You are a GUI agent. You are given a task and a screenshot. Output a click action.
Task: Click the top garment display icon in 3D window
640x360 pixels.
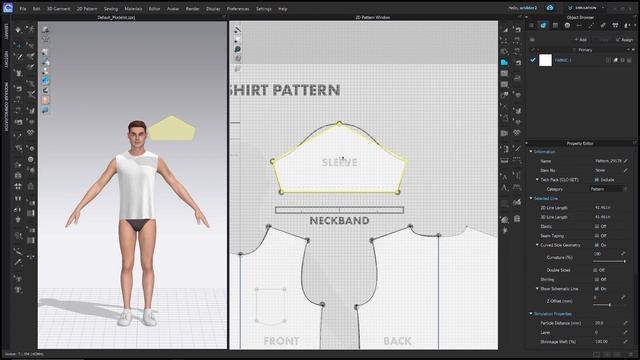click(45, 30)
